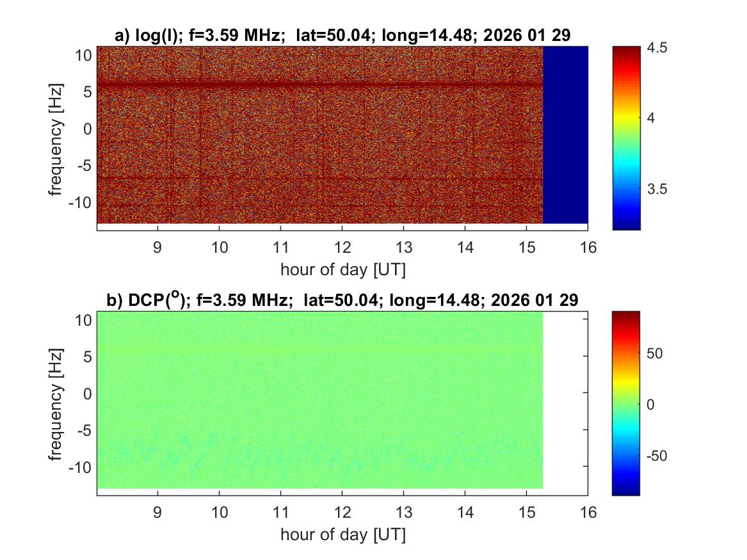Click the dark horizontal line near 6 Hz in top spectrogram
Viewport: 747px width, 560px height.
click(320, 84)
